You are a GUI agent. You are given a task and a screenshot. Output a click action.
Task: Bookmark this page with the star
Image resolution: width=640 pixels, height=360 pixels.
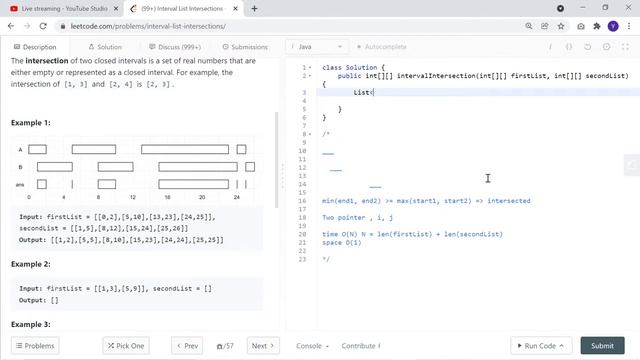tap(561, 26)
